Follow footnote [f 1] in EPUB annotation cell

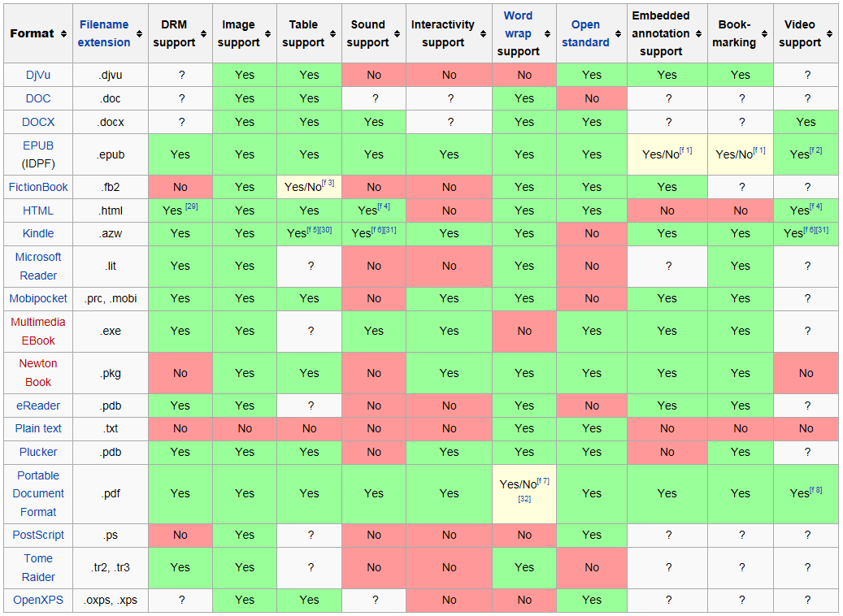pyautogui.click(x=686, y=150)
